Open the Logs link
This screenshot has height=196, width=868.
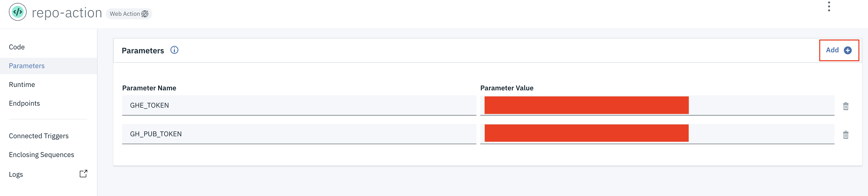click(x=16, y=174)
